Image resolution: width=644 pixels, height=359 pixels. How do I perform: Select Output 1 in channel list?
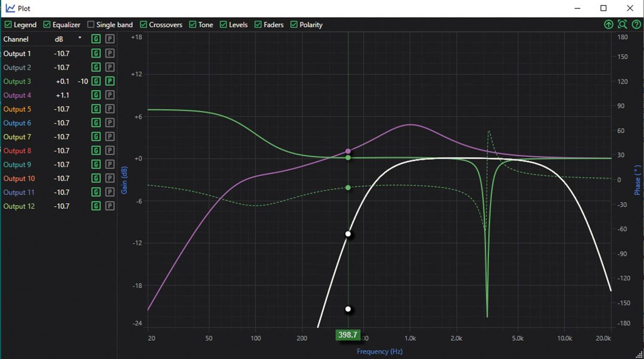point(17,54)
